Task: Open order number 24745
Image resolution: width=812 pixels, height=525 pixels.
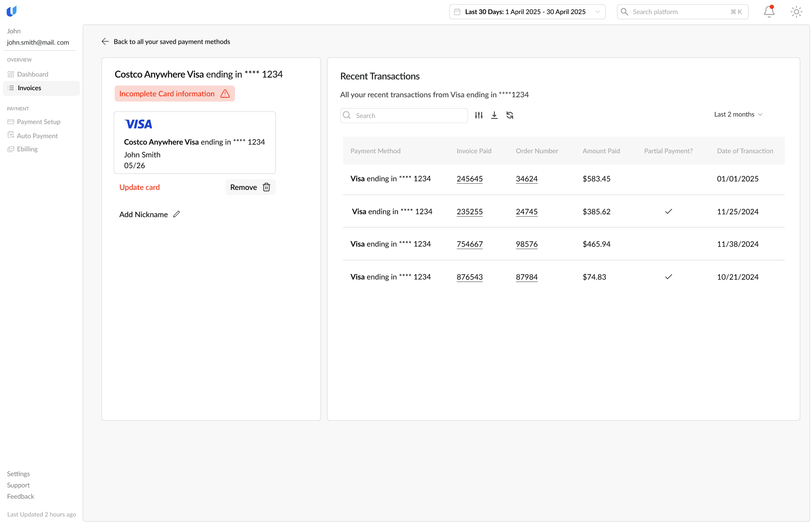Action: (x=527, y=212)
